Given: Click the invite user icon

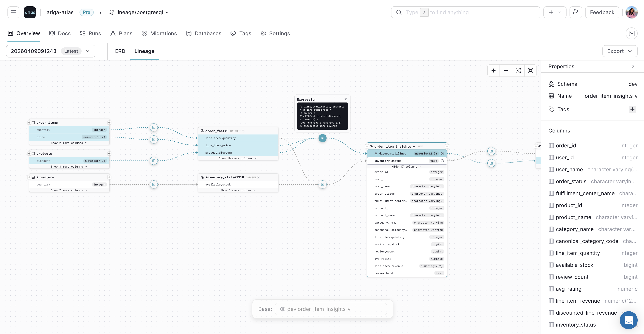Looking at the screenshot, I should 576,12.
